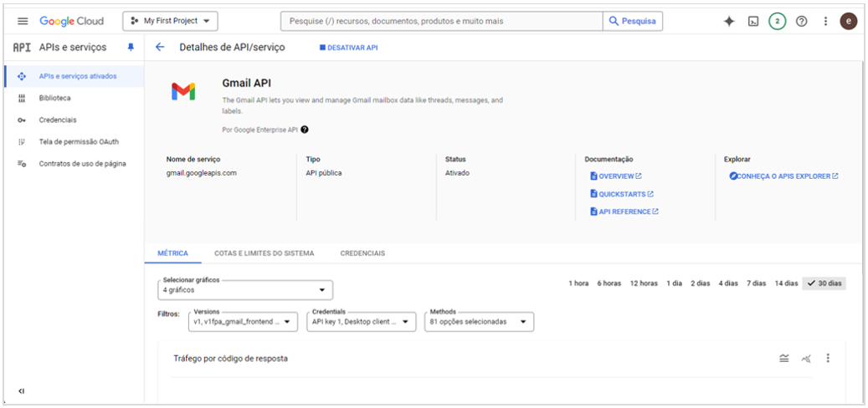Image resolution: width=868 pixels, height=408 pixels.
Task: Select the 7 dias time range
Action: click(x=756, y=283)
